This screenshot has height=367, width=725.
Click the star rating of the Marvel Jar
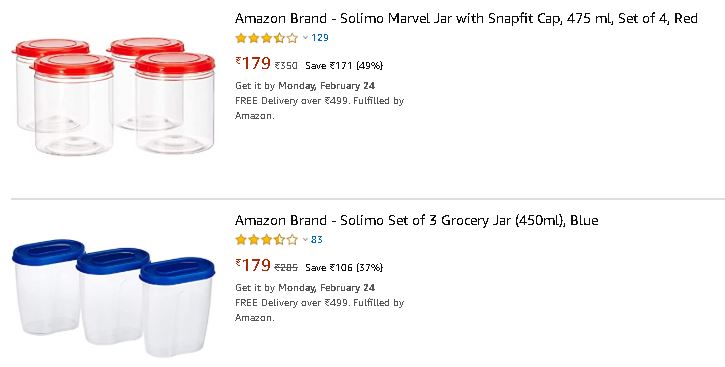coord(266,38)
